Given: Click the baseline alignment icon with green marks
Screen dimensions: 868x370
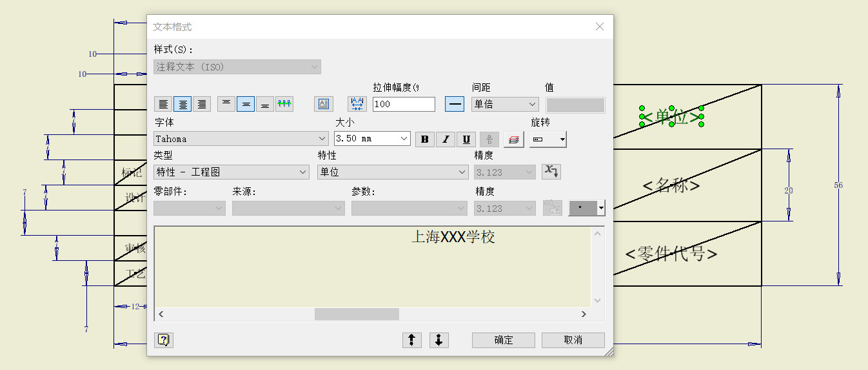Looking at the screenshot, I should click(x=284, y=104).
